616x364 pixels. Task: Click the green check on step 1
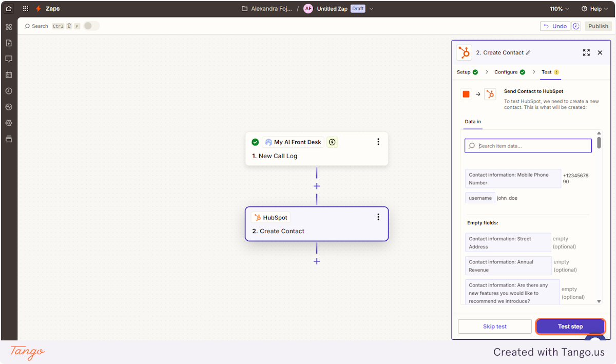255,142
